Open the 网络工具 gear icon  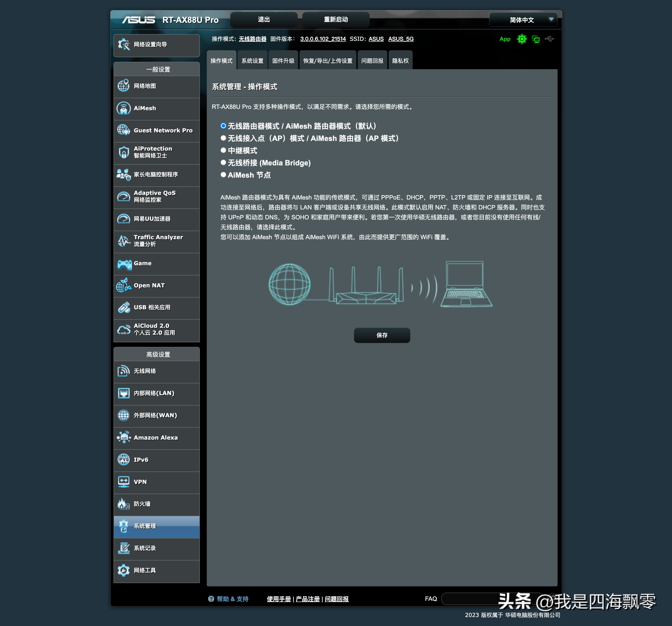click(123, 570)
